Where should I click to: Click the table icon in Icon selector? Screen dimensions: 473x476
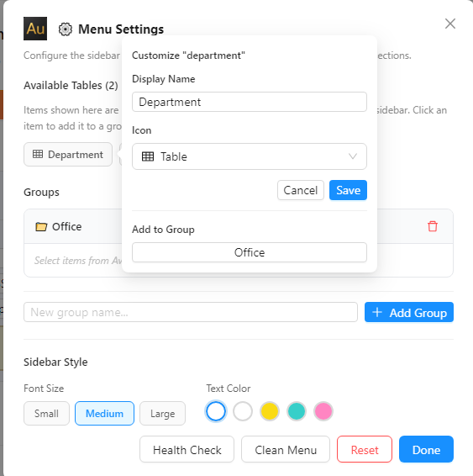point(148,156)
